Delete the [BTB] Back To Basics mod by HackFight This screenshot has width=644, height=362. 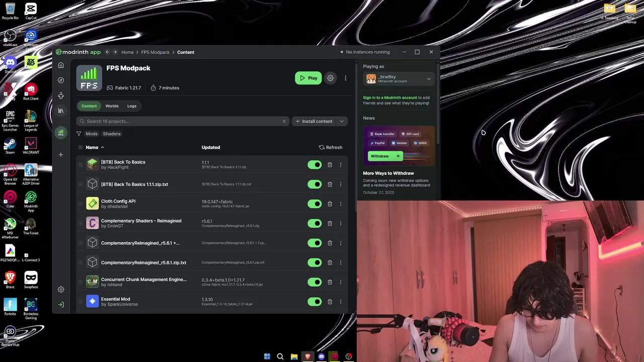[x=330, y=164]
